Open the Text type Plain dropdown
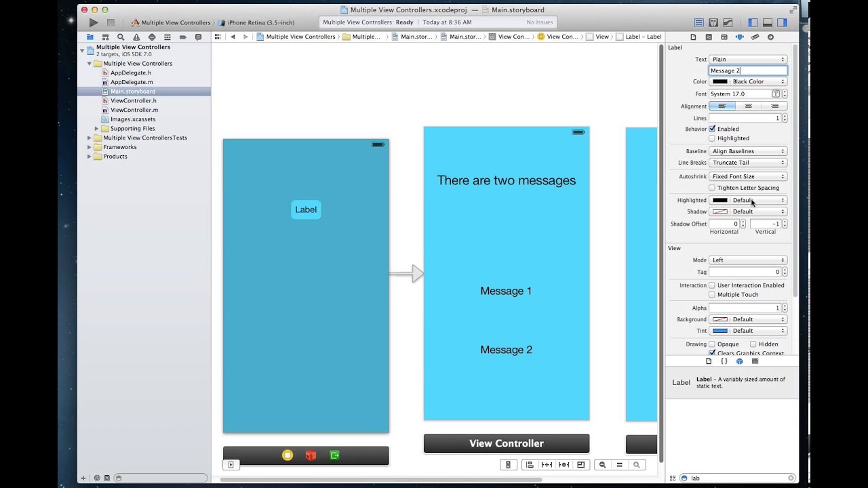868x488 pixels. 748,60
